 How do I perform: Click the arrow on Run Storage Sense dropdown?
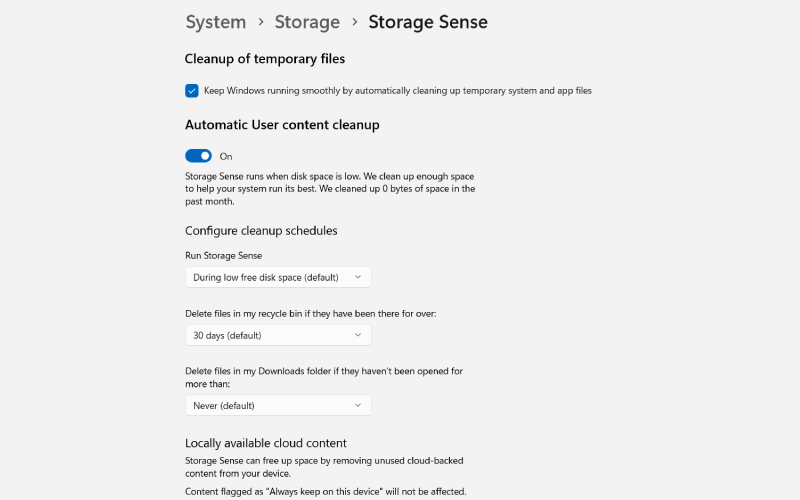358,277
